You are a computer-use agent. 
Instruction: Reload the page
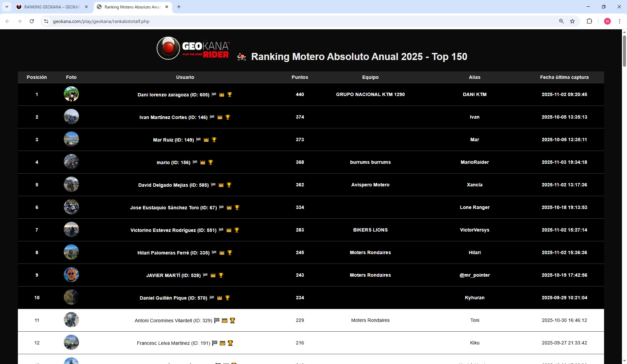(x=32, y=21)
